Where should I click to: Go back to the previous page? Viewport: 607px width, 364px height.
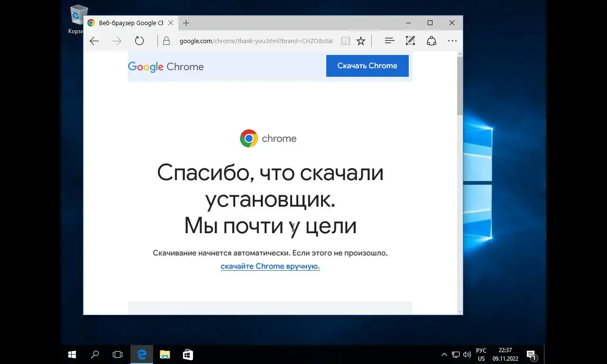[x=94, y=41]
